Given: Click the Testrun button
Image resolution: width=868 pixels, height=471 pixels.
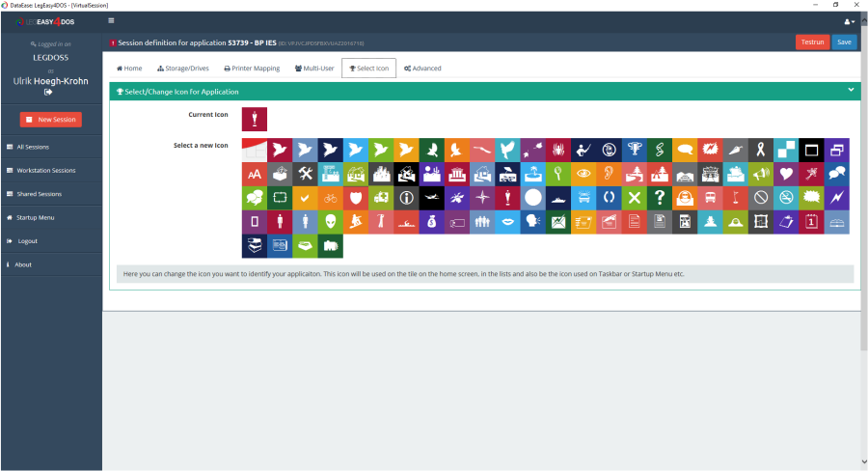Looking at the screenshot, I should coord(811,42).
